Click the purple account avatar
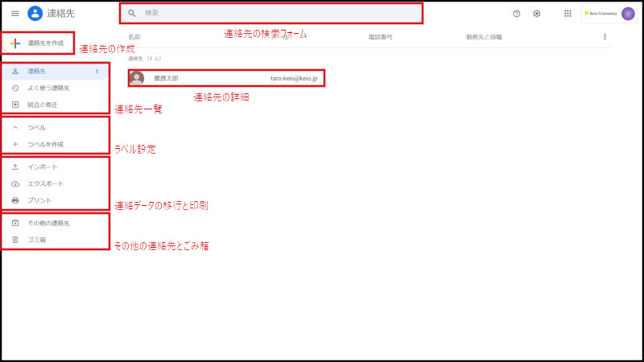Viewport: 644px width, 362px height. [628, 14]
